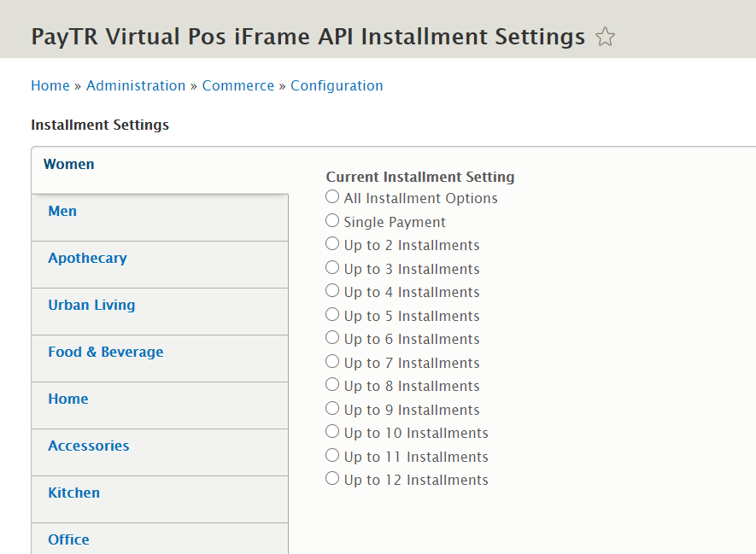Click the star shortcut icon beside title
The width and height of the screenshot is (756, 554).
[605, 37]
